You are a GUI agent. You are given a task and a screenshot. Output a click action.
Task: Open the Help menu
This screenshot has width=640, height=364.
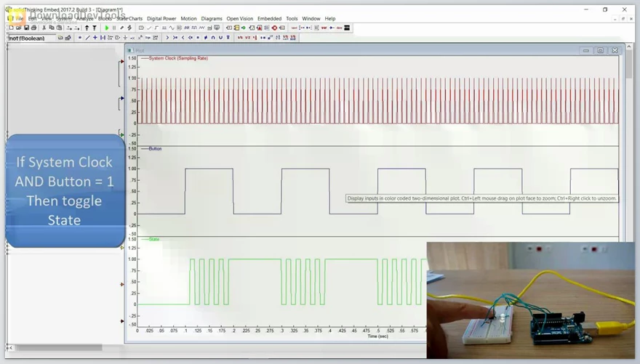[x=330, y=18]
